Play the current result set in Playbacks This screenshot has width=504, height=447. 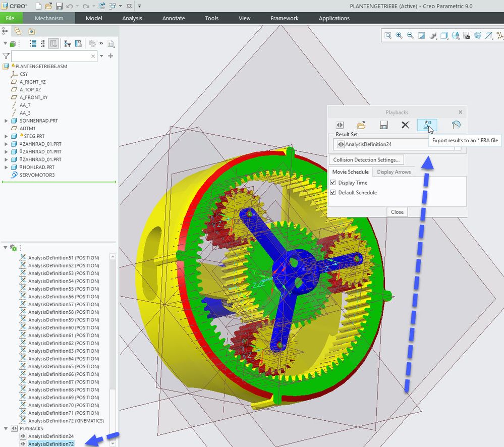340,125
